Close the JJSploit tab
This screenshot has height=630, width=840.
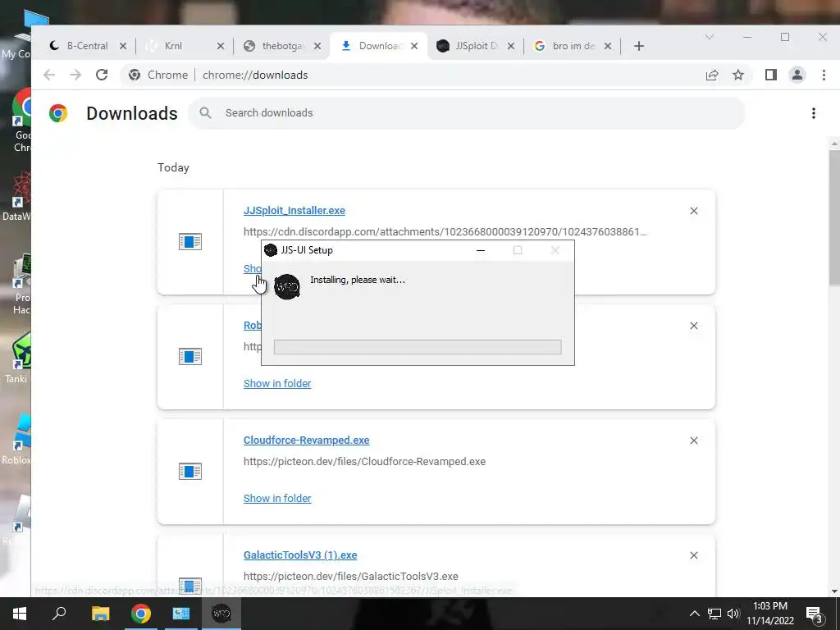point(510,46)
